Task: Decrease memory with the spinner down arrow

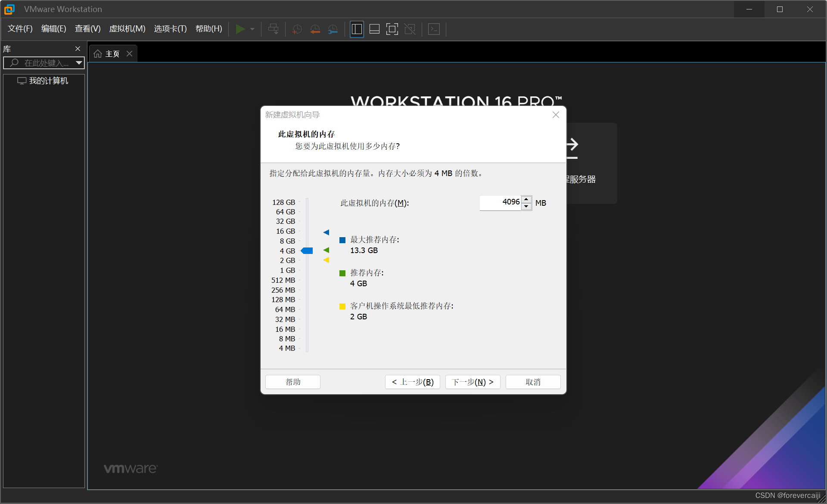Action: click(526, 207)
